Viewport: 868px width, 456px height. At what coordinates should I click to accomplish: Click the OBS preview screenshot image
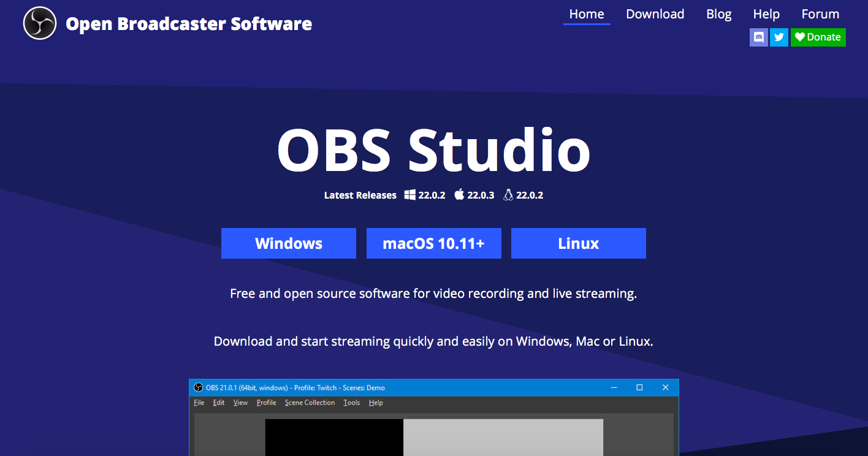pyautogui.click(x=433, y=435)
